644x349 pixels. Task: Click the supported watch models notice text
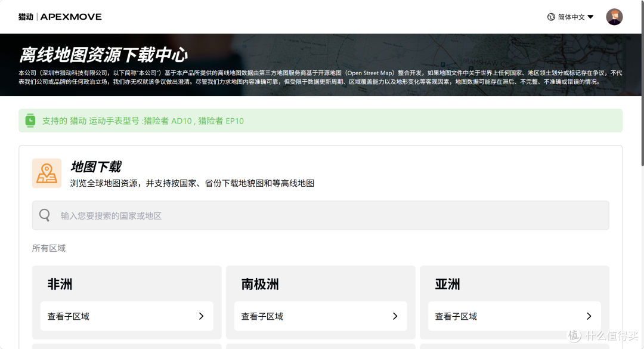143,121
